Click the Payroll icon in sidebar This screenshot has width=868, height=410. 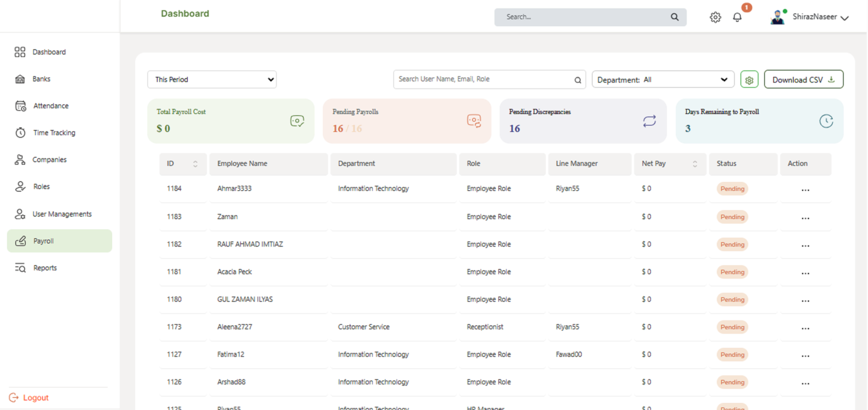pyautogui.click(x=19, y=240)
